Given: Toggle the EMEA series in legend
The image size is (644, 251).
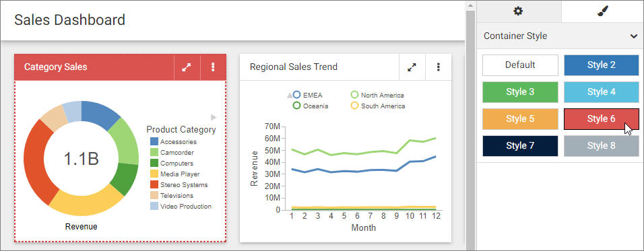Looking at the screenshot, I should point(308,95).
